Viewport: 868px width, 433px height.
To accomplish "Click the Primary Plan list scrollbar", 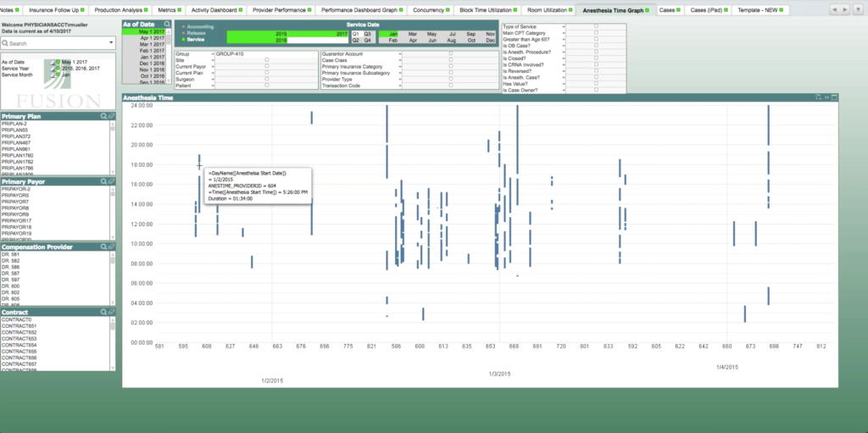I will tap(112, 148).
